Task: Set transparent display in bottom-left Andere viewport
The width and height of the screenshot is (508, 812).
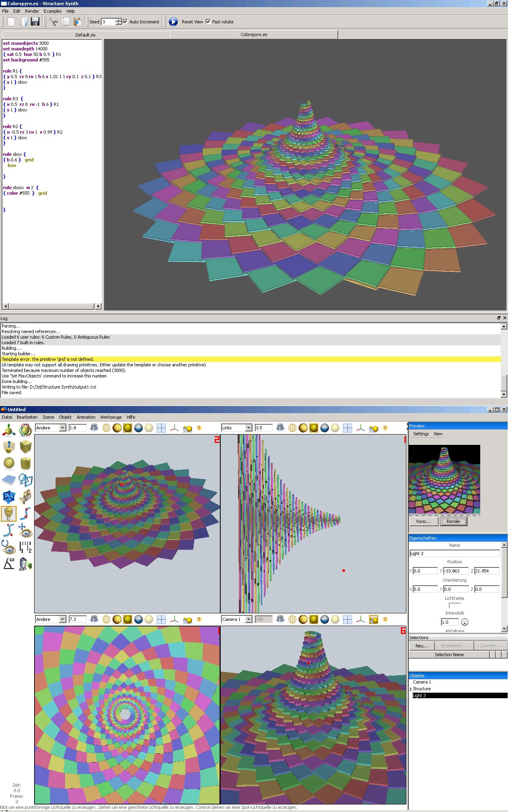Action: coord(149,619)
